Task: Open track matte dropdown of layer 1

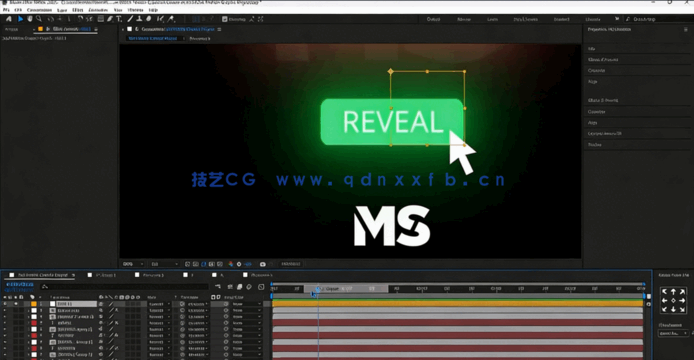Action: click(198, 304)
